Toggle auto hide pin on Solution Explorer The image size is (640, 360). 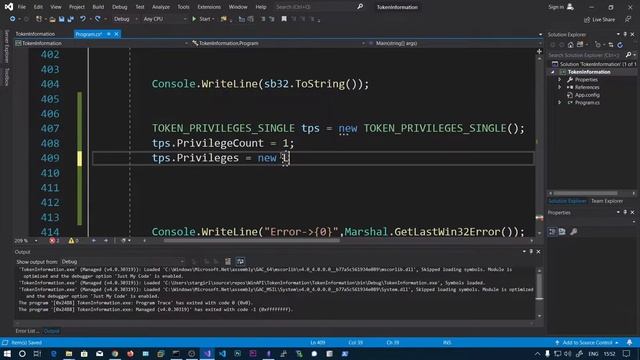point(625,35)
